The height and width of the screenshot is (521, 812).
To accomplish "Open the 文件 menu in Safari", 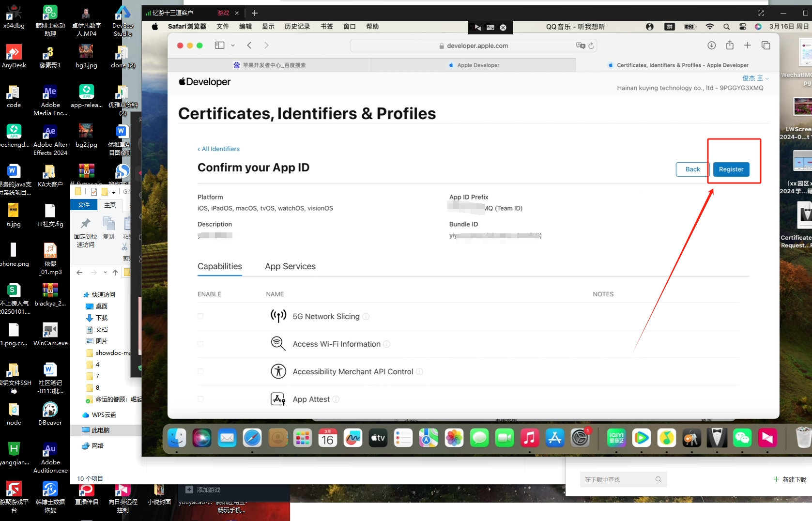I will click(223, 27).
